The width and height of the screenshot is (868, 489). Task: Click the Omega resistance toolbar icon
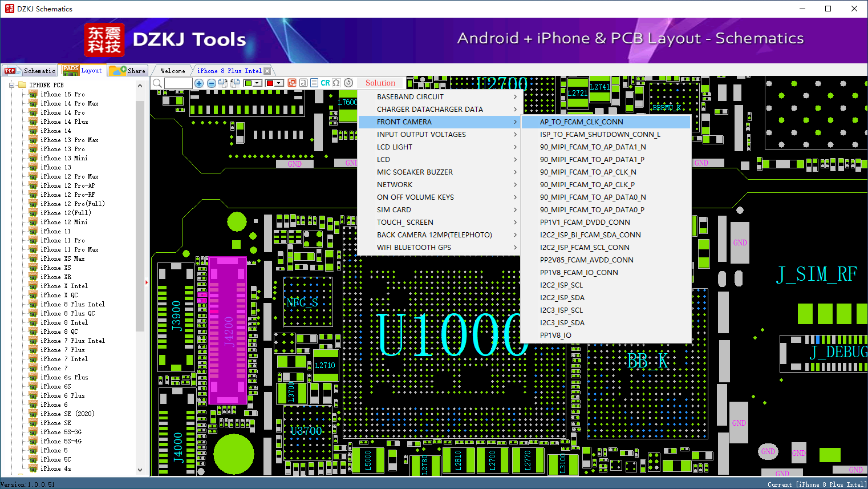pyautogui.click(x=336, y=83)
